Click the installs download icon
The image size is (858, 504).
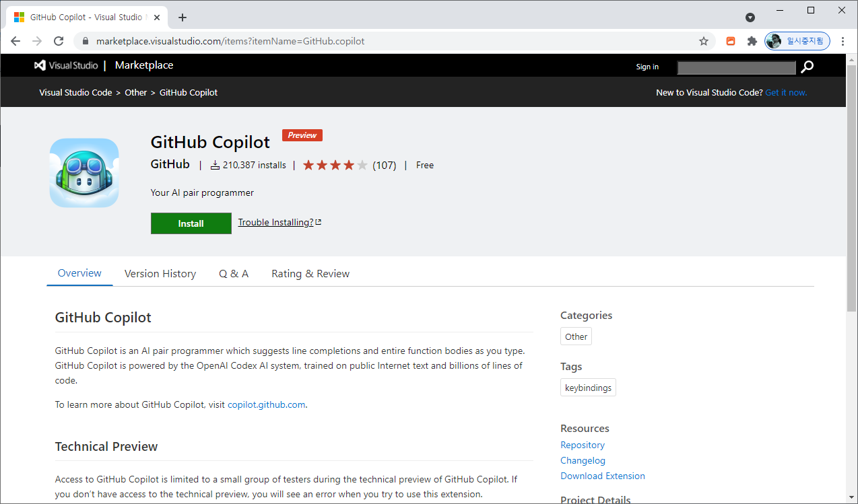click(x=216, y=165)
